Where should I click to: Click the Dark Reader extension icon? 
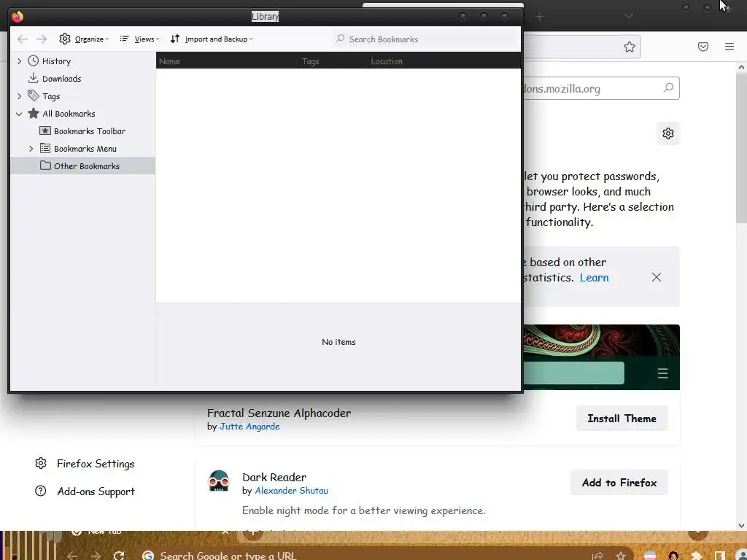click(219, 481)
